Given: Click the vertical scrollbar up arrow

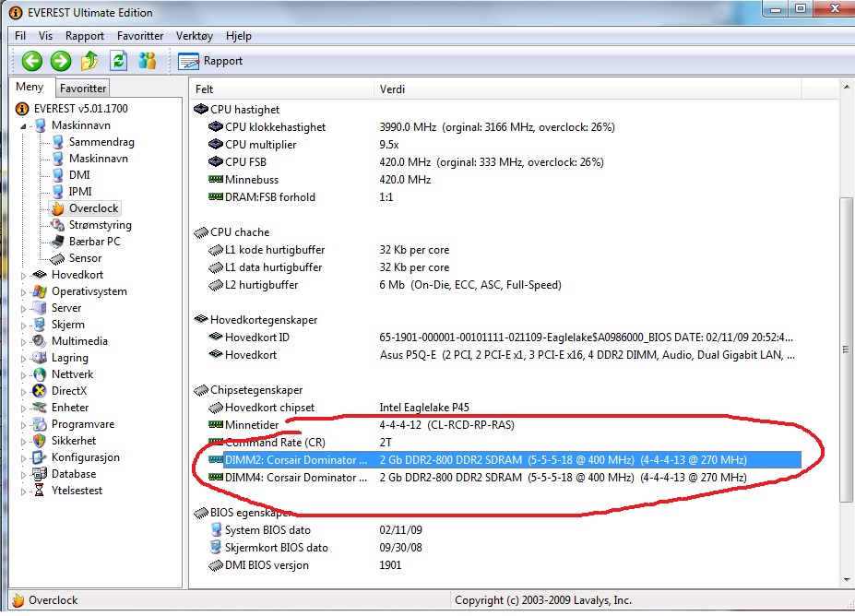Looking at the screenshot, I should click(847, 88).
